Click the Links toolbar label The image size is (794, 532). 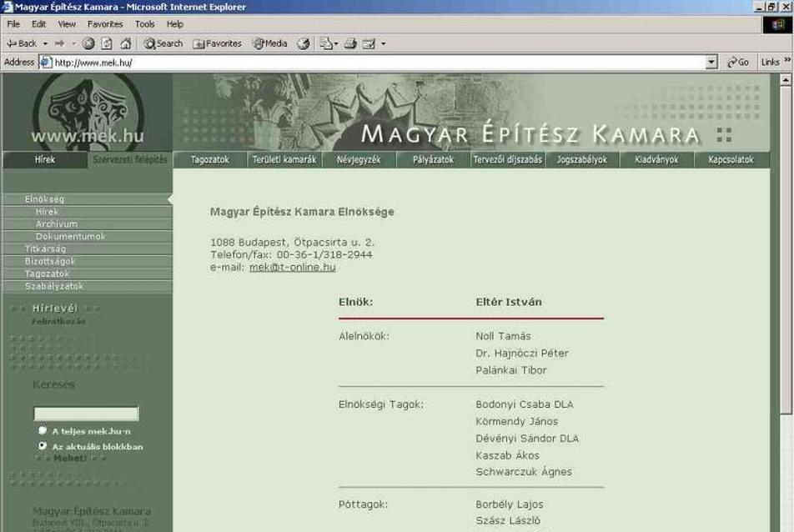770,63
